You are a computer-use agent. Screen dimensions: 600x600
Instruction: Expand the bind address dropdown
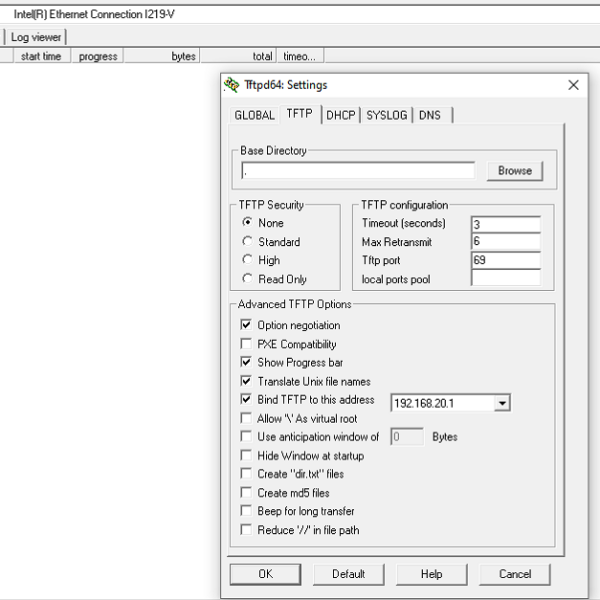coord(502,403)
